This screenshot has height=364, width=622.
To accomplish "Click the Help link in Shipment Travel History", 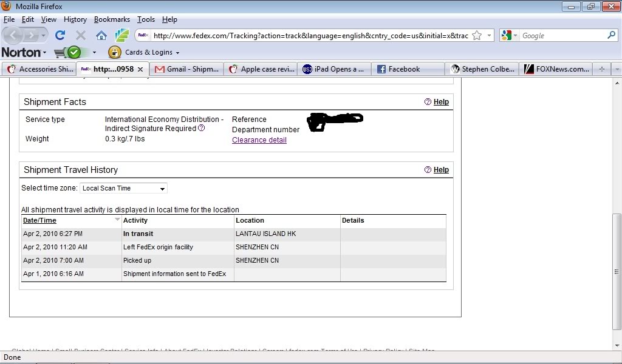I will pos(441,169).
